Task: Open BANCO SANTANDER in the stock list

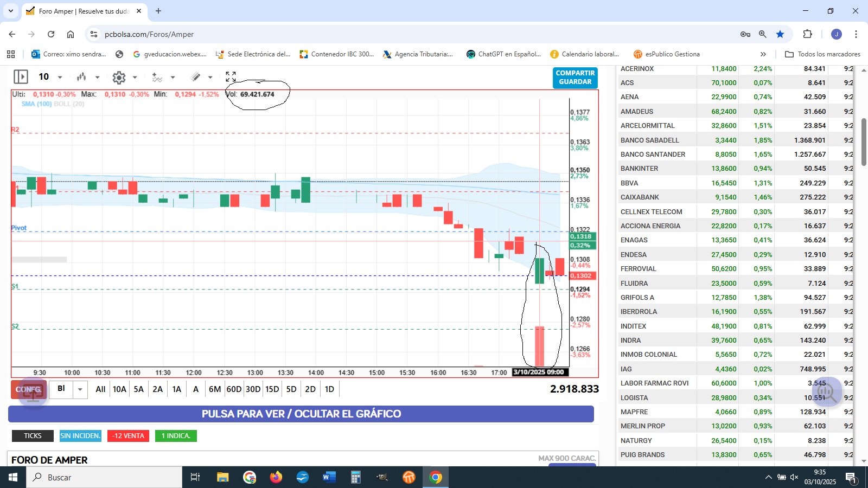Action: [653, 155]
